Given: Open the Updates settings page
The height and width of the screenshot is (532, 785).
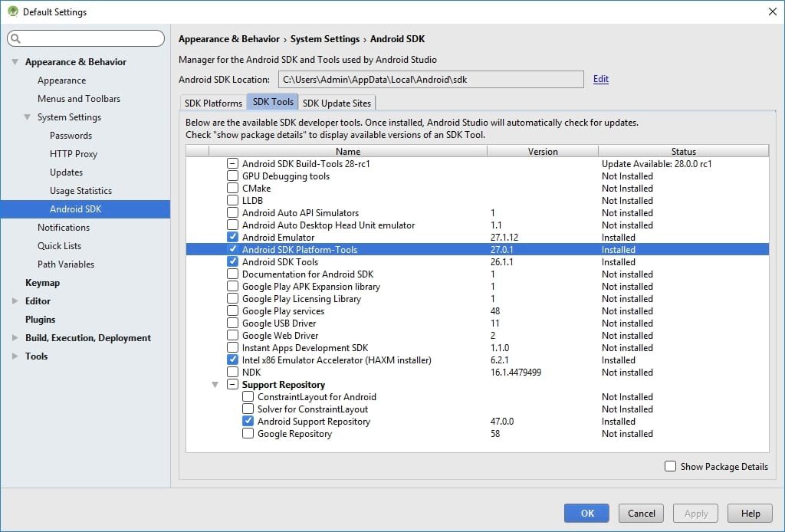Looking at the screenshot, I should tap(66, 172).
